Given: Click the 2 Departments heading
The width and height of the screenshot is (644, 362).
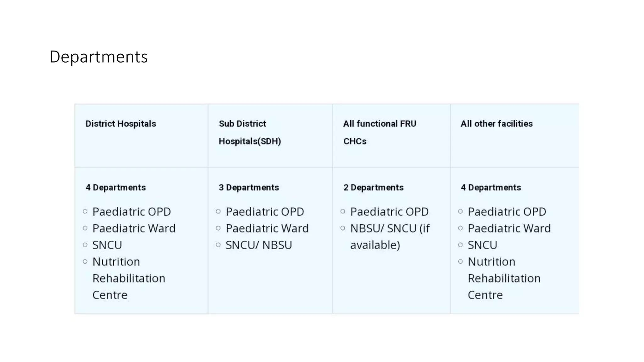Looking at the screenshot, I should tap(374, 188).
